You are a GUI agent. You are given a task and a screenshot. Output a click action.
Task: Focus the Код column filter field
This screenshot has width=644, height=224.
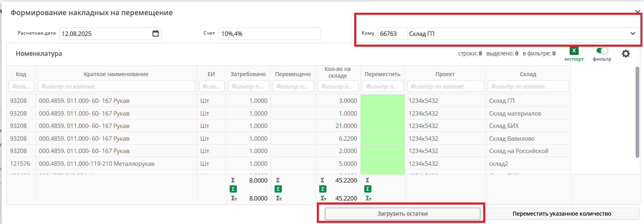21,86
